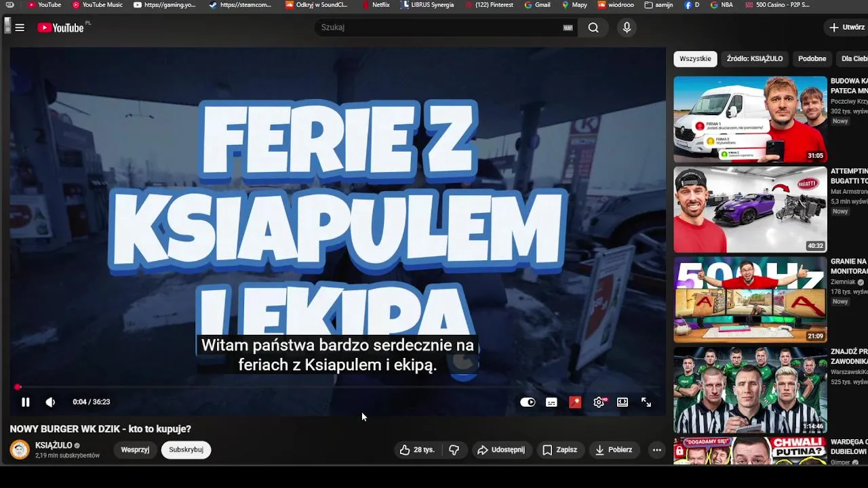Open the NBA bookmark

(x=722, y=5)
